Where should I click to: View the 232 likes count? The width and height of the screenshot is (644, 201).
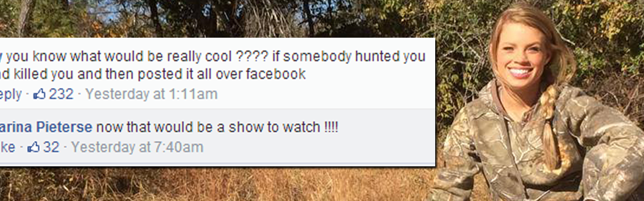point(61,94)
